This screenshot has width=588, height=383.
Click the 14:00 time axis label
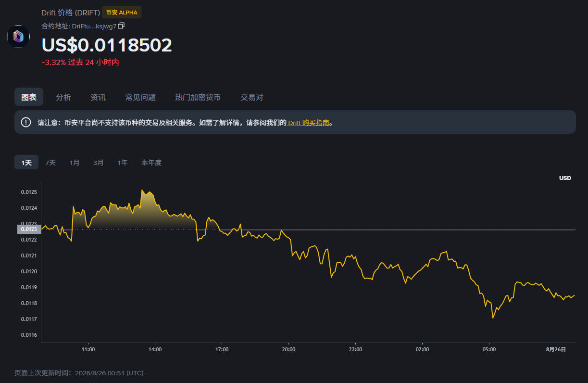(x=155, y=349)
